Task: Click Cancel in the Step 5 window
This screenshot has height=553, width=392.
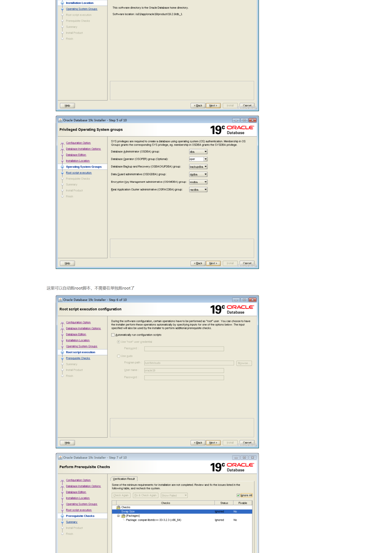Action: pos(247,263)
